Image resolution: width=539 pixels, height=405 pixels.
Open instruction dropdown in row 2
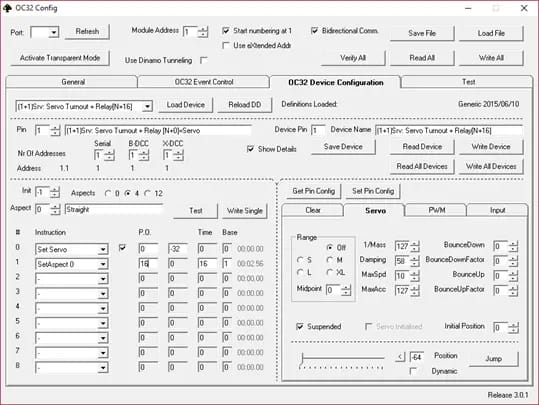[103, 279]
